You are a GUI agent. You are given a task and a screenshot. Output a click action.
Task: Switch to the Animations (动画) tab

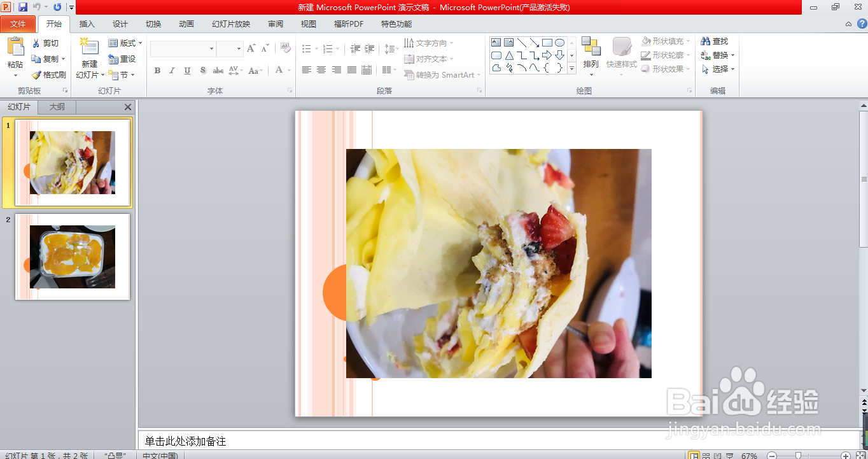click(x=186, y=24)
